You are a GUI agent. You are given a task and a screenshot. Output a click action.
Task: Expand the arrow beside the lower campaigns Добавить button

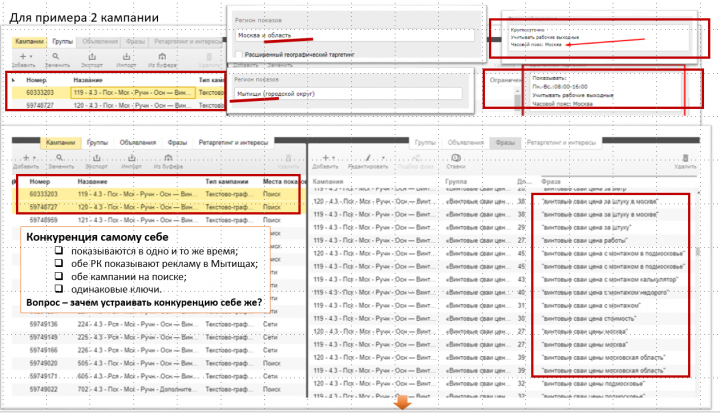[x=34, y=158]
